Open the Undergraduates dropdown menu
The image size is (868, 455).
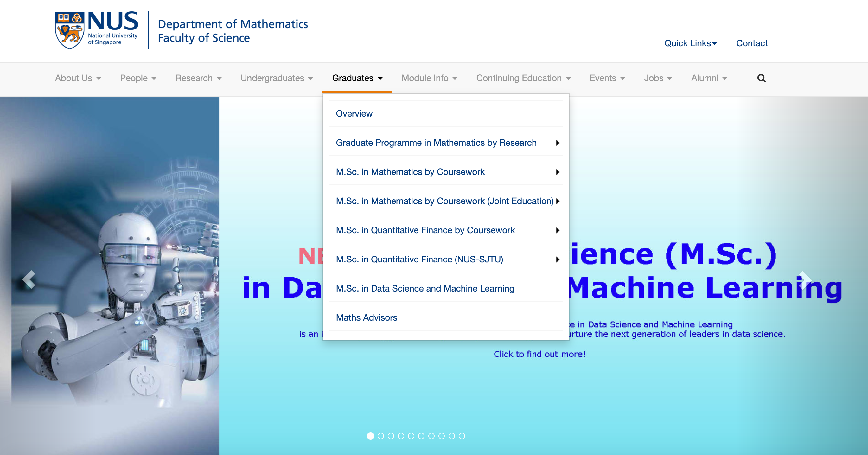[276, 78]
